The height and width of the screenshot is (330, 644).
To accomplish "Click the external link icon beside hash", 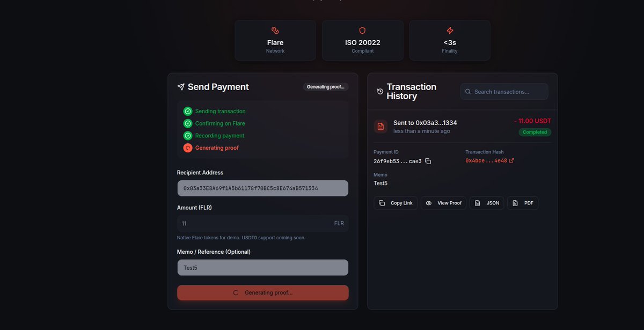I will coord(511,160).
